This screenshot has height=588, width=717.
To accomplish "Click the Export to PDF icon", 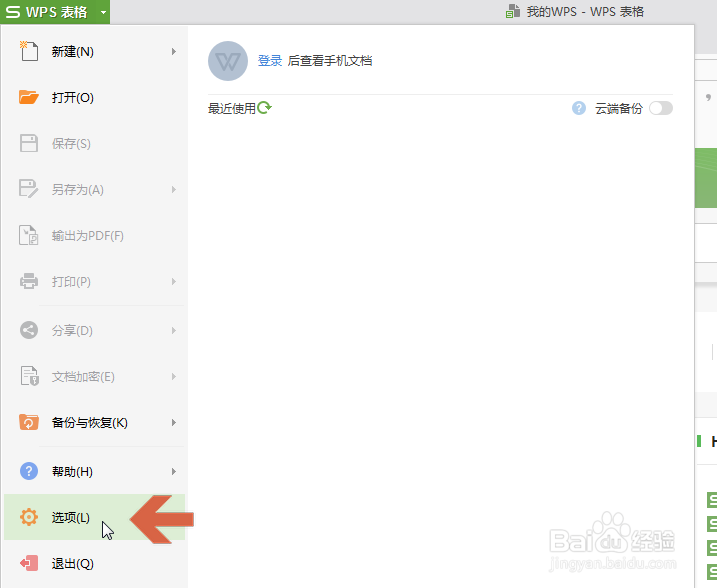I will 29,235.
